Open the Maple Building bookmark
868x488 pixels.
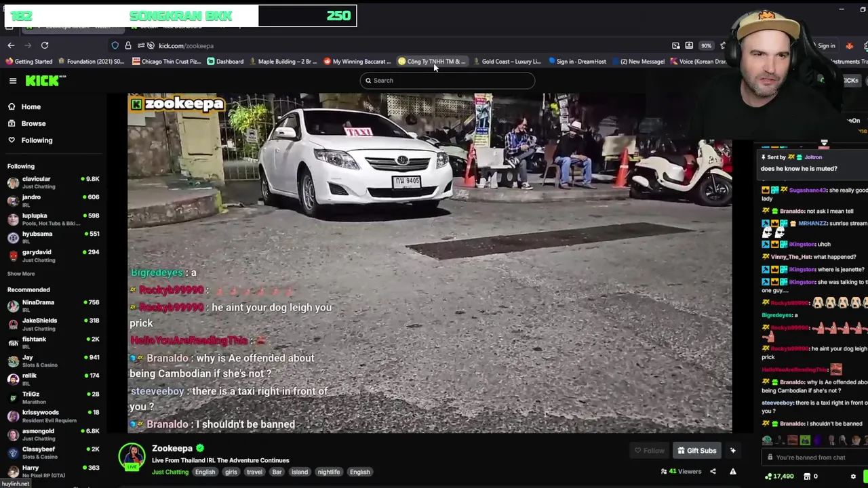283,62
